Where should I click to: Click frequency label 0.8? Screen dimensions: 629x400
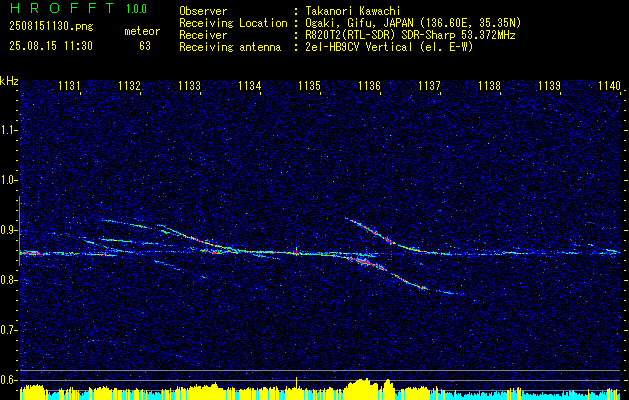tap(8, 280)
